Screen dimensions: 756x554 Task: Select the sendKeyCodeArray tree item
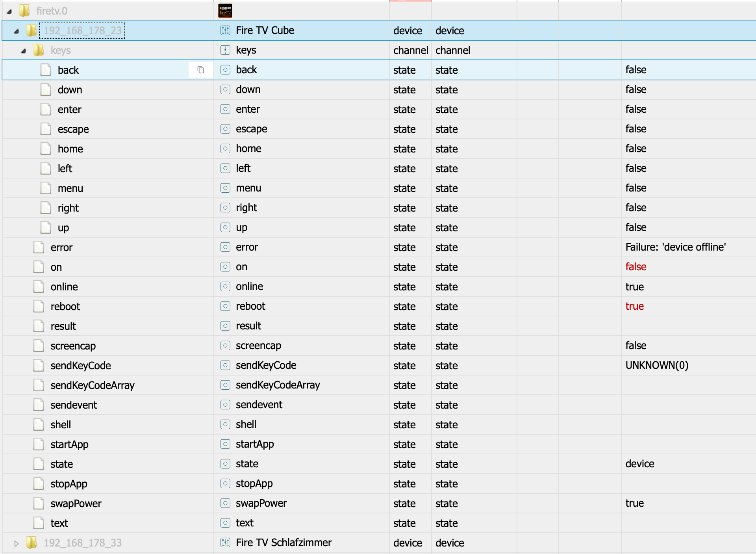pyautogui.click(x=93, y=385)
